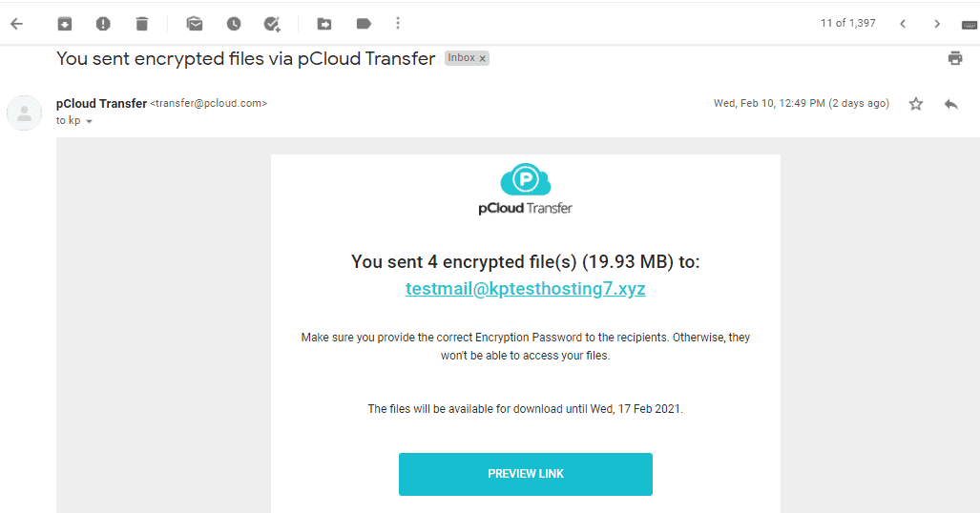980x513 pixels.
Task: Open the More options three-dot menu
Action: [x=398, y=24]
